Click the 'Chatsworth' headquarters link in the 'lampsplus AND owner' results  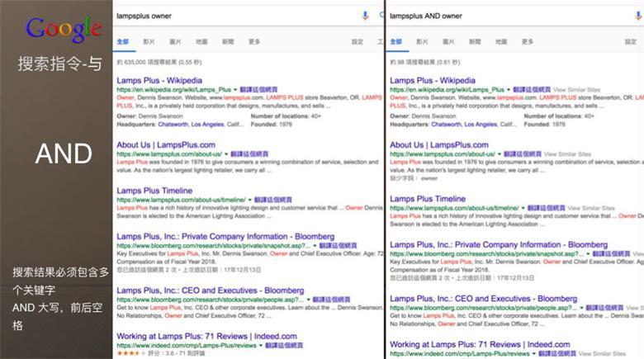click(x=446, y=125)
